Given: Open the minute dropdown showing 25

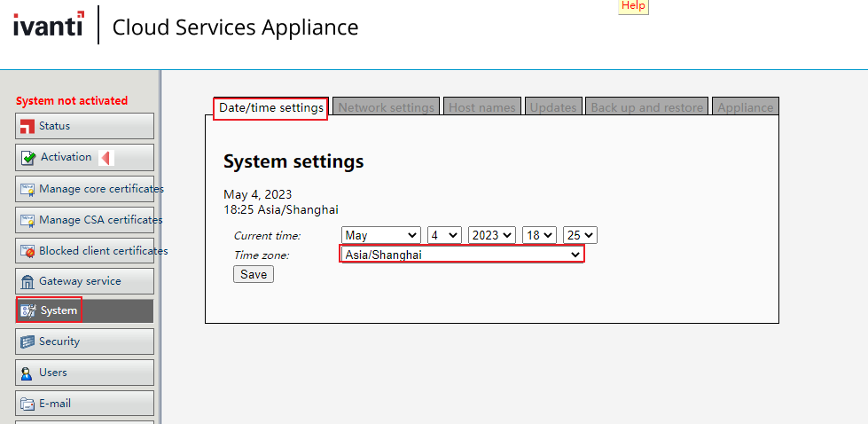Looking at the screenshot, I should (581, 235).
